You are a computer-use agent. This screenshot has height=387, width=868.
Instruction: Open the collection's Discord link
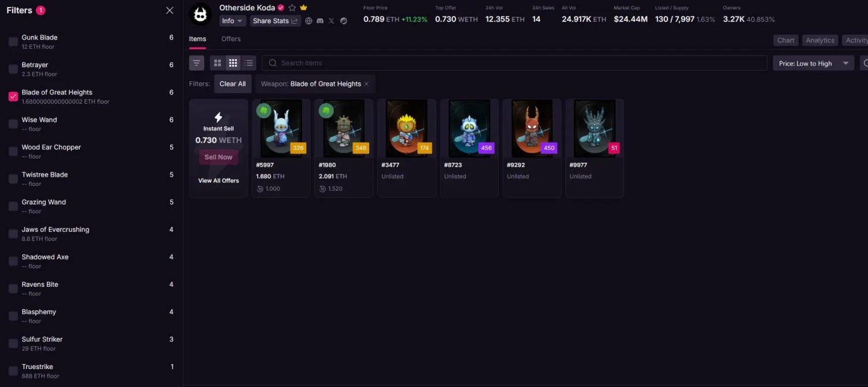click(320, 21)
